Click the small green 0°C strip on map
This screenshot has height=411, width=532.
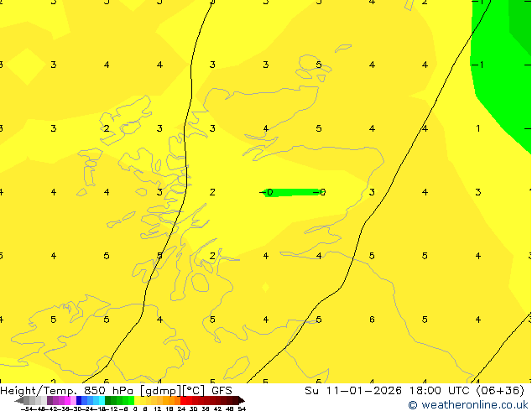292,193
